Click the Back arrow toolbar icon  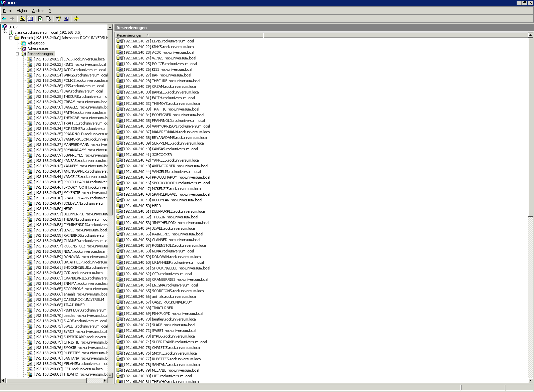click(4, 19)
